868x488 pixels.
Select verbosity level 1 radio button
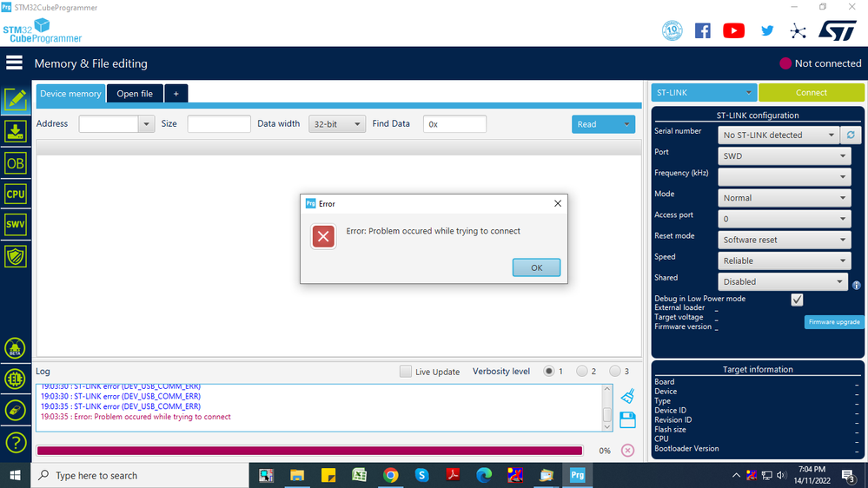click(x=548, y=372)
